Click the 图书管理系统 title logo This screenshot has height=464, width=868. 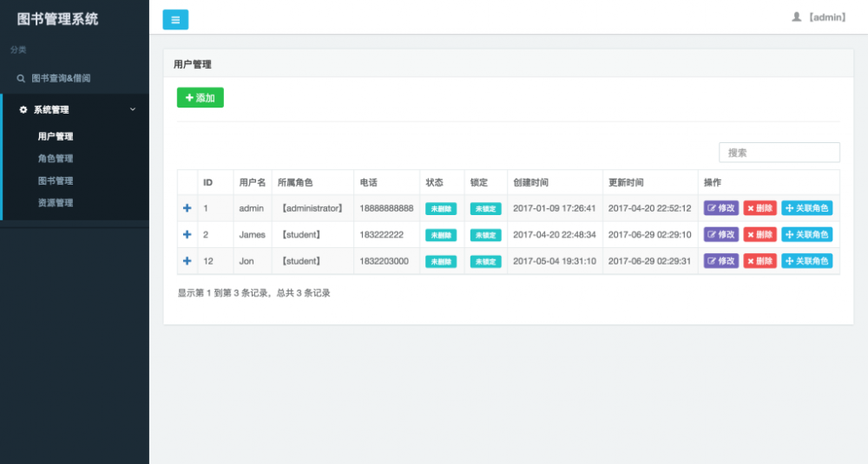(57, 19)
